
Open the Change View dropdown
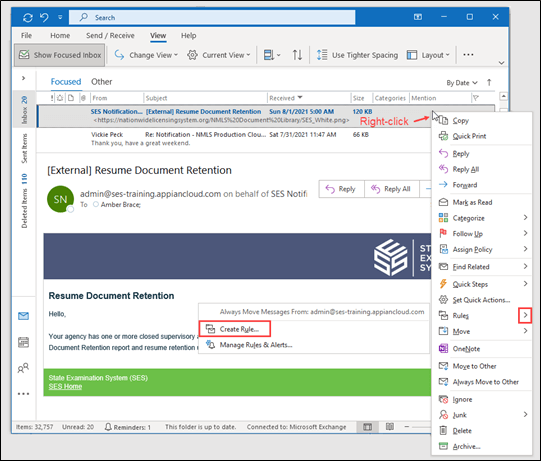coord(146,55)
